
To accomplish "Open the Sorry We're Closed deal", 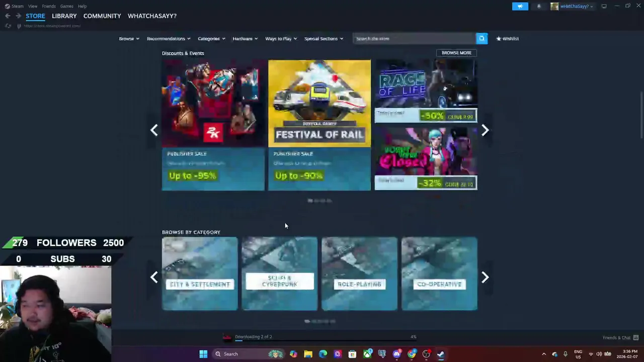I will pos(426,158).
